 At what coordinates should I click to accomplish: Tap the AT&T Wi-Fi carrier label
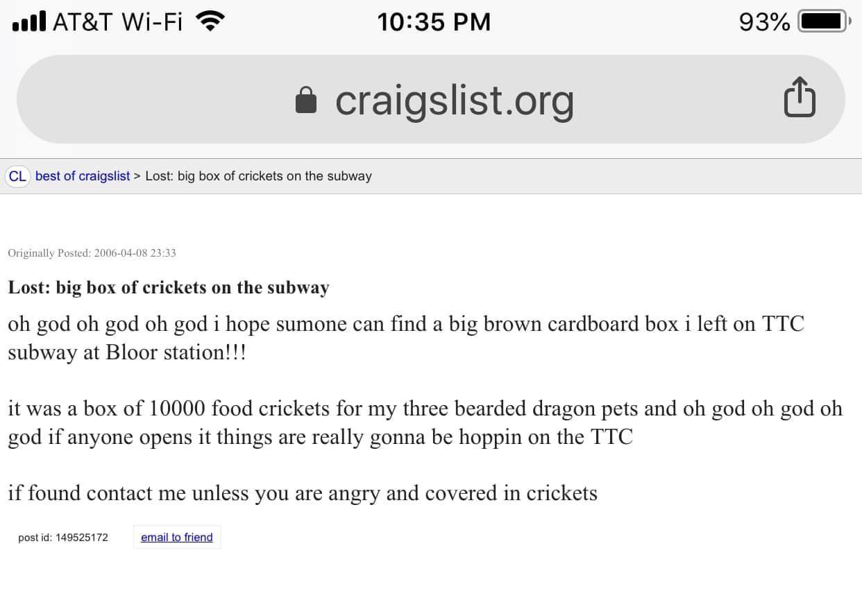[117, 22]
